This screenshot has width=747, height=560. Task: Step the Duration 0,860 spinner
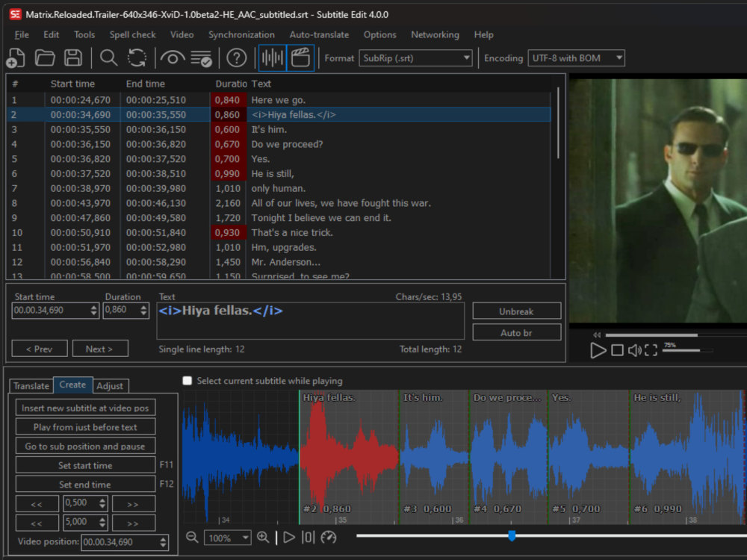pos(143,311)
